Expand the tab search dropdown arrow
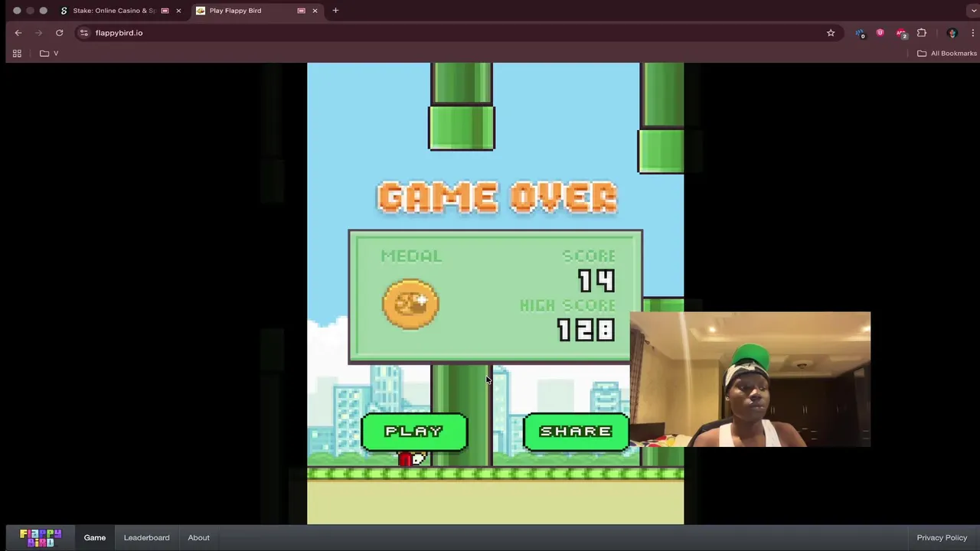This screenshot has height=551, width=980. coord(972,11)
